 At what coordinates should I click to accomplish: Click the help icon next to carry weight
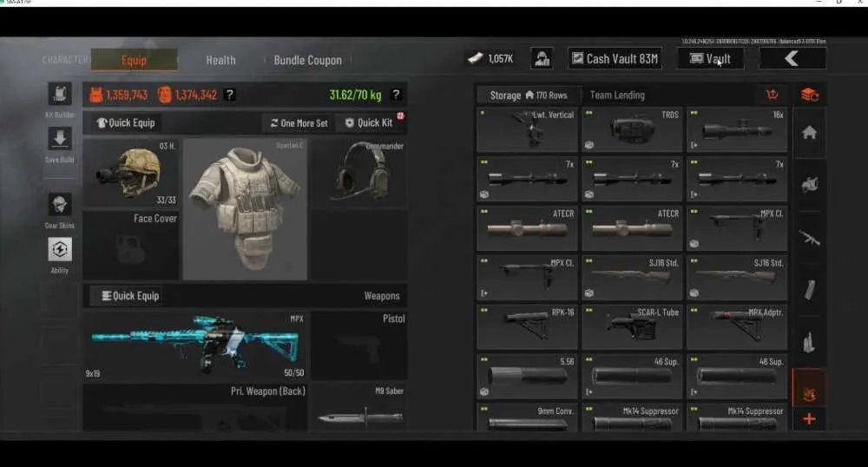click(x=396, y=95)
